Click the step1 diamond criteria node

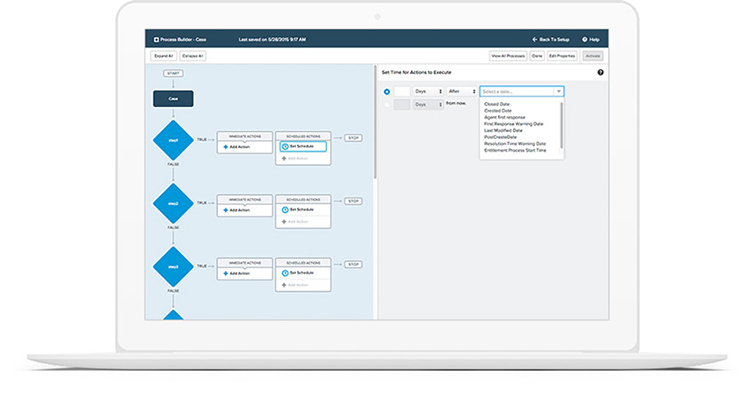tap(172, 140)
